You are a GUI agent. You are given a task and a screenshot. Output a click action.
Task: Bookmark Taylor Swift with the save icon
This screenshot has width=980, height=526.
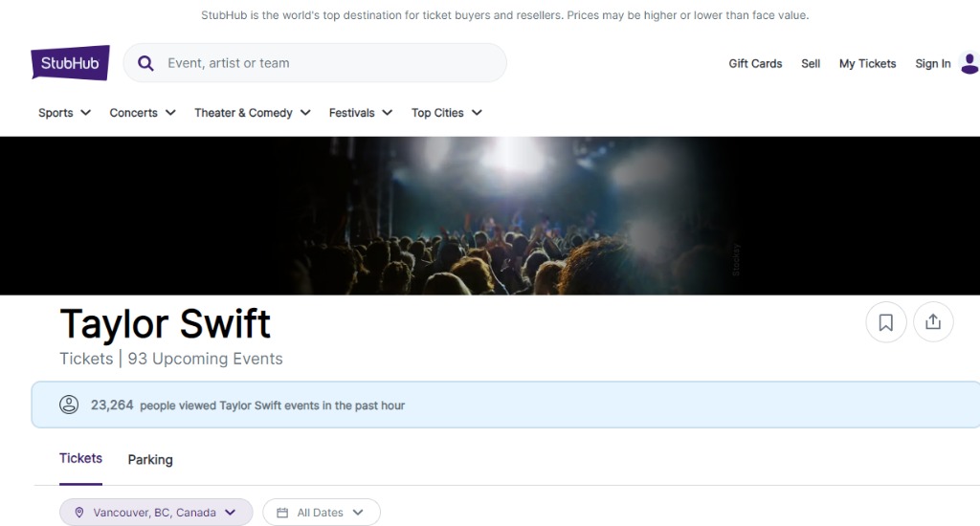pyautogui.click(x=885, y=322)
